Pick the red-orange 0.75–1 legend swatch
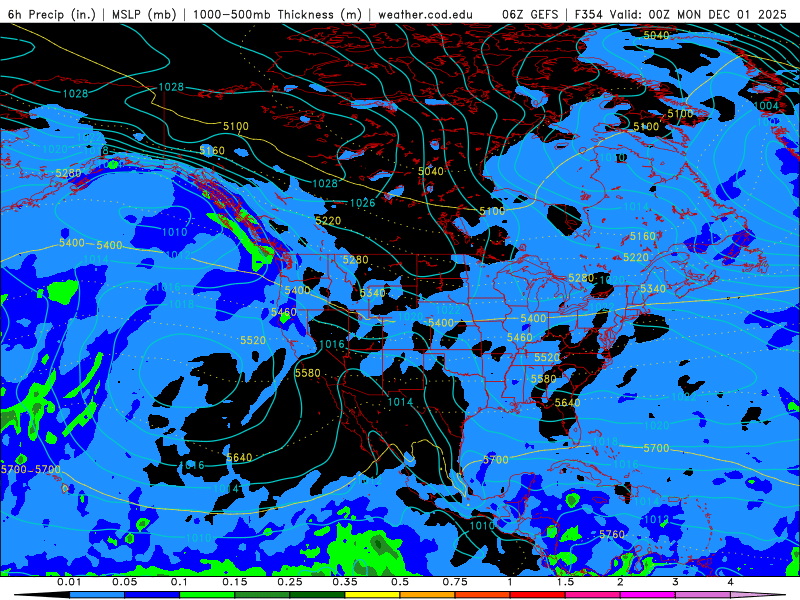This screenshot has height=600, width=800. (x=483, y=595)
